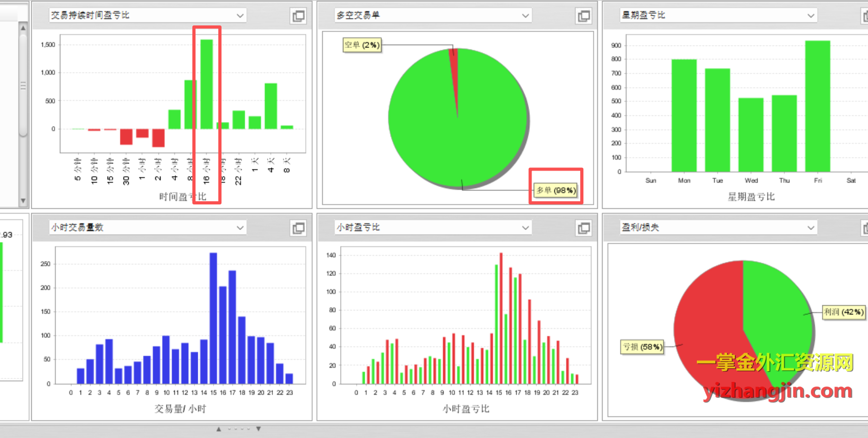Expand the 星期盈亏比 dropdown list

[810, 16]
